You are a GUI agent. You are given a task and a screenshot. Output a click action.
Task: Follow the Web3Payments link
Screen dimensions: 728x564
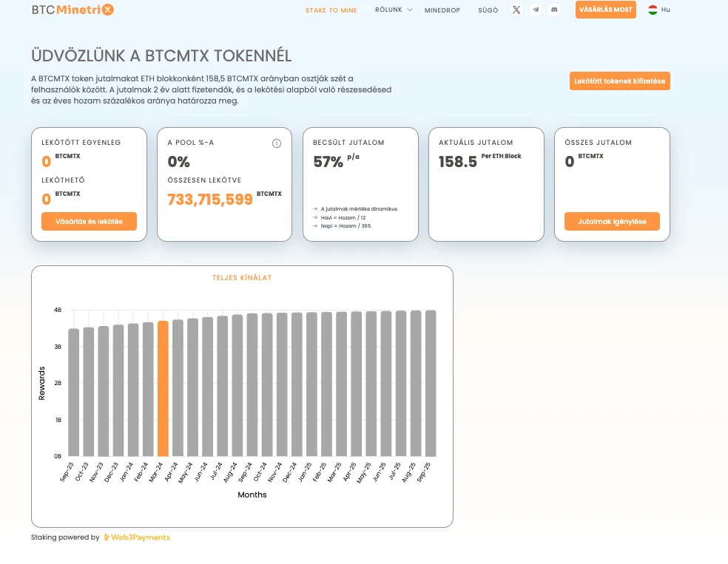(x=137, y=537)
